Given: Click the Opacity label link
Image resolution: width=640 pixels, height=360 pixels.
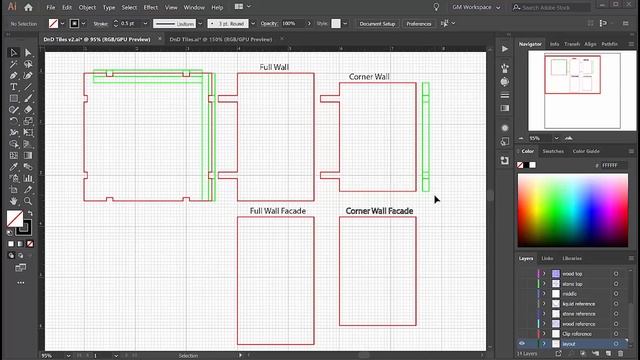Looking at the screenshot, I should (269, 24).
